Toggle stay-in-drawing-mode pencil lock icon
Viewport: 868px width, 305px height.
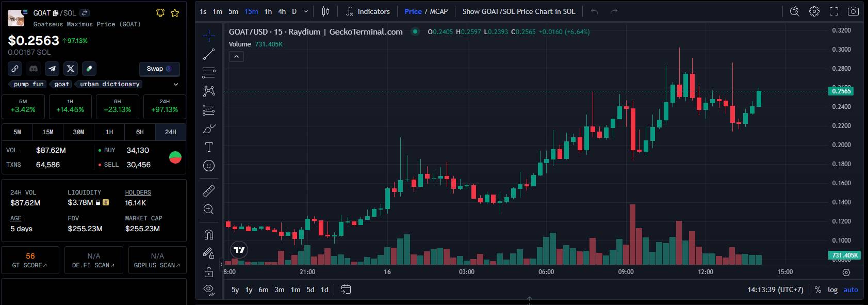tap(209, 253)
